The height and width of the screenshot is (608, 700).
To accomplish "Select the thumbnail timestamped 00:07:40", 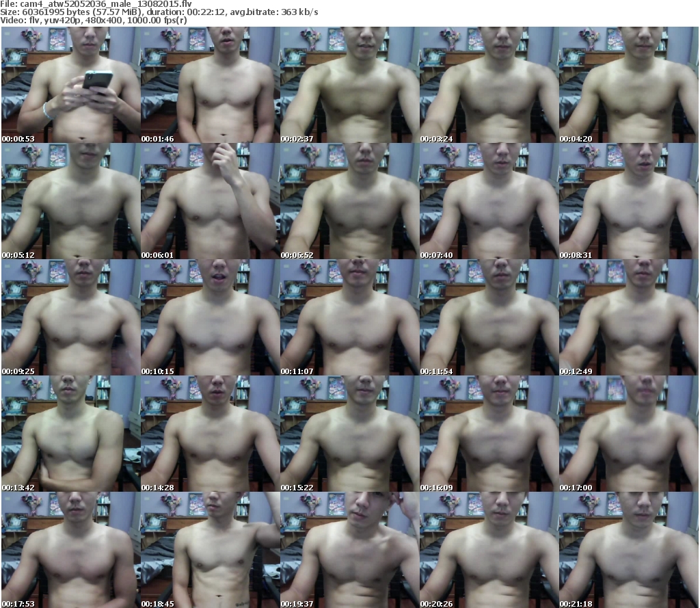I will (x=489, y=201).
